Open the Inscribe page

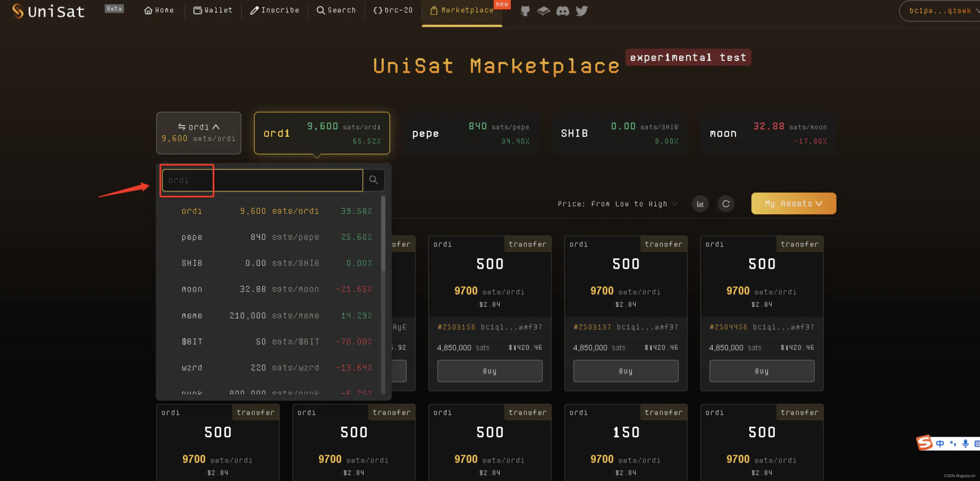click(x=275, y=10)
